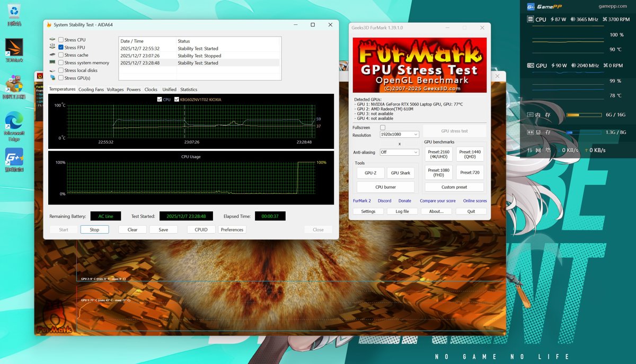Expand the Anti-aliasing dropdown
The width and height of the screenshot is (636, 364).
click(x=400, y=152)
